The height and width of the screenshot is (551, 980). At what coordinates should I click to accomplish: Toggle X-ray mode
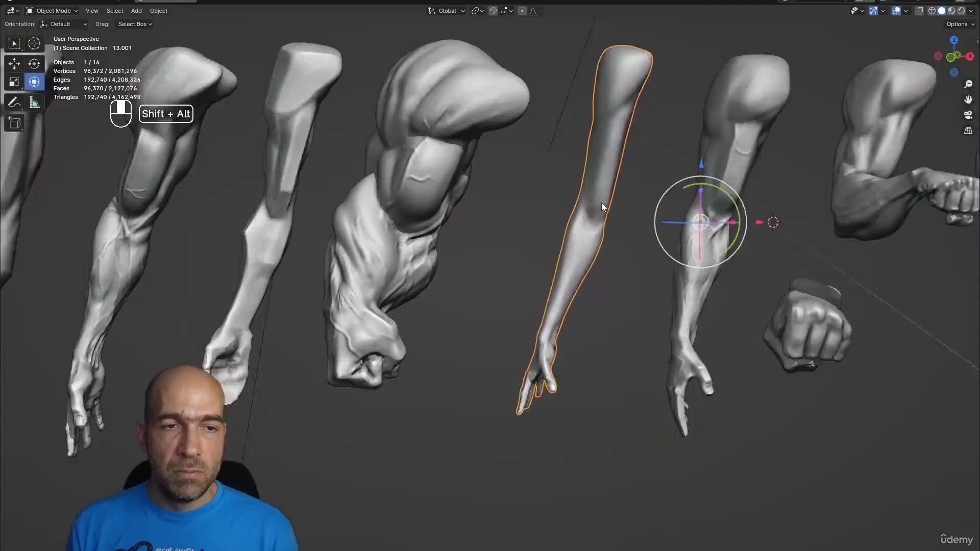[x=919, y=11]
